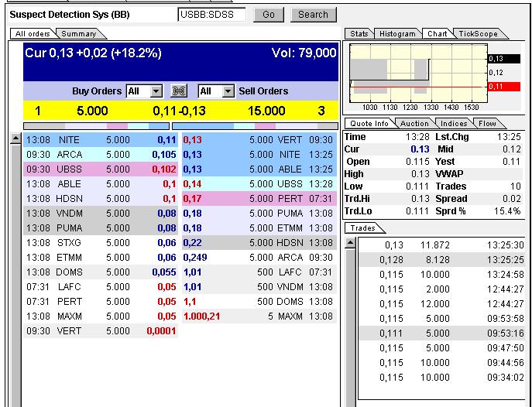
Task: Click the intraday price chart thumbnail
Action: coord(418,73)
